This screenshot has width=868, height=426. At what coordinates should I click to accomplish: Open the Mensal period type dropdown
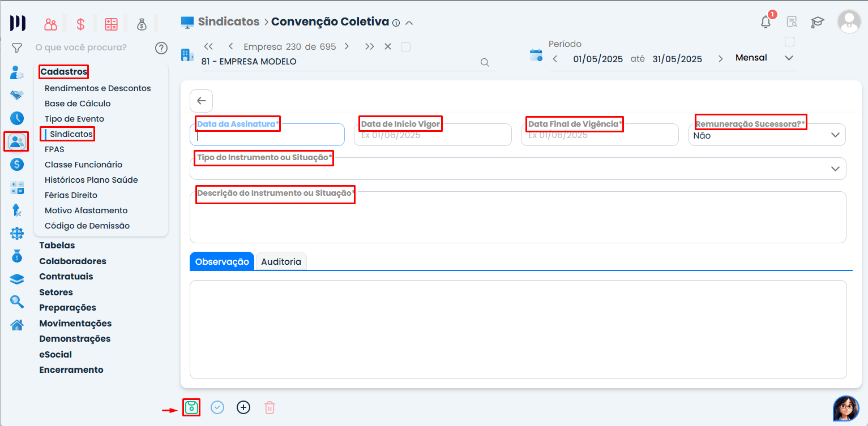click(764, 58)
